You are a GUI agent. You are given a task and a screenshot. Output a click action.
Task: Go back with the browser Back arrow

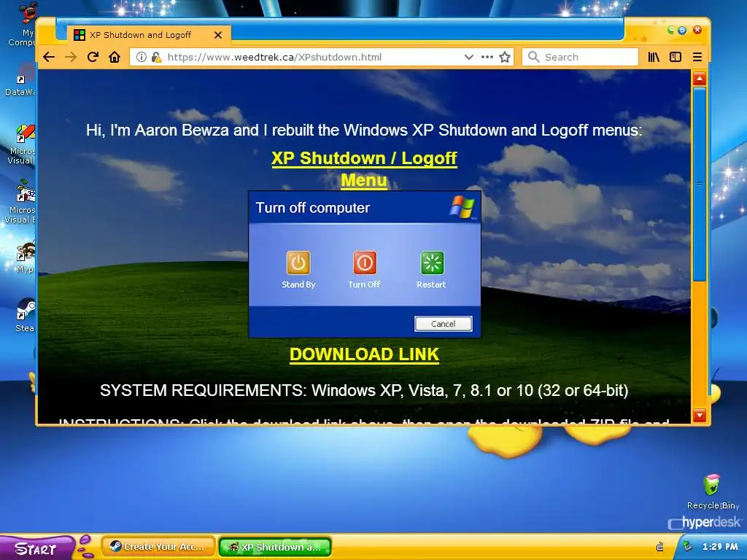49,57
